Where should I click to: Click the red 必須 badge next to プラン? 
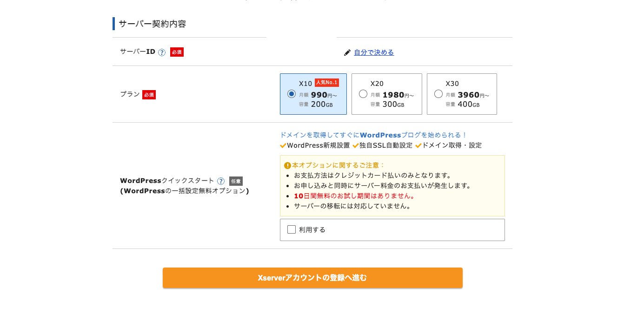tap(149, 95)
